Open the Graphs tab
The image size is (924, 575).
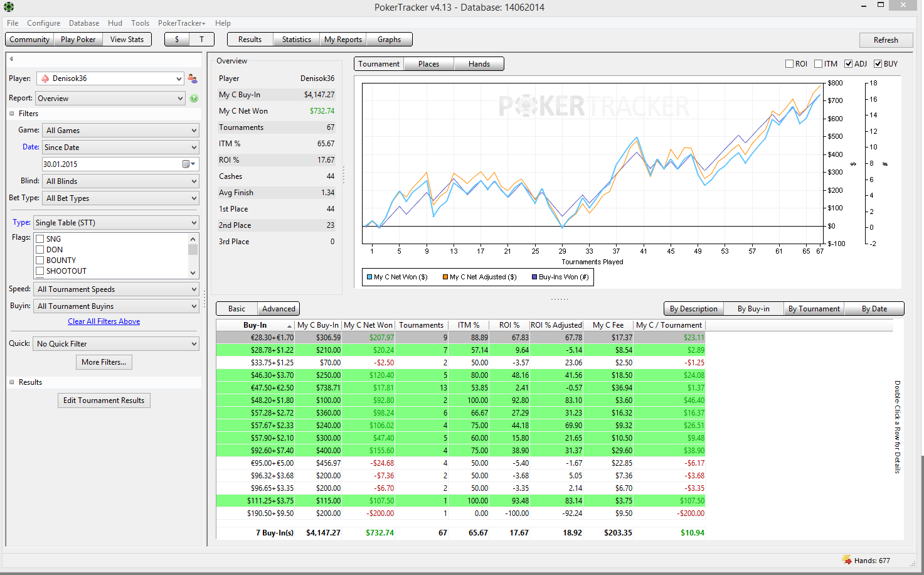pyautogui.click(x=390, y=40)
